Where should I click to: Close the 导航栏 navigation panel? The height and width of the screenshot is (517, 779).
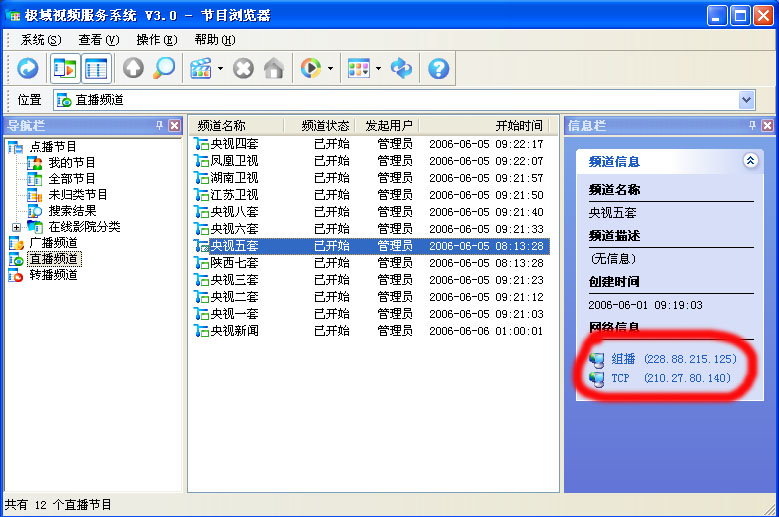[x=174, y=126]
